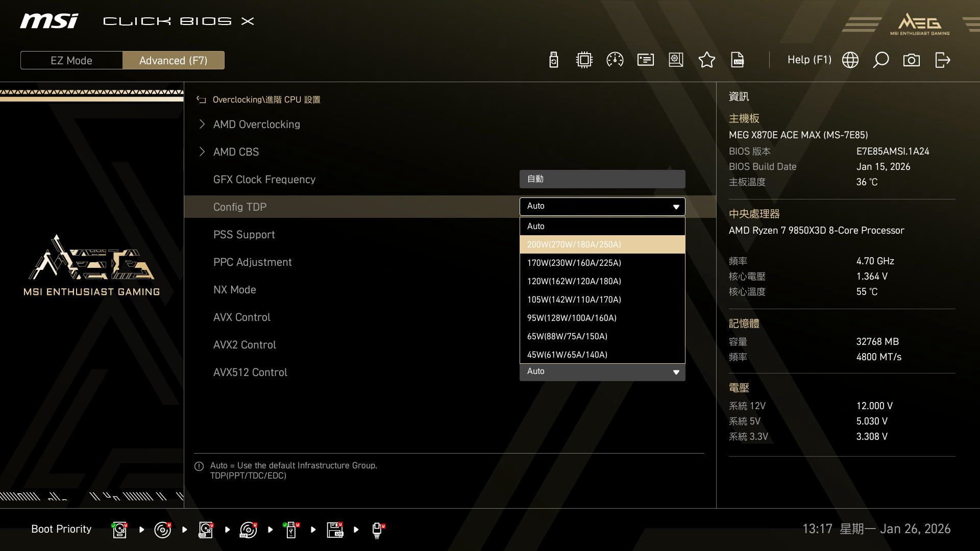
Task: Expand the AMD Overclocking submenu
Action: tap(256, 124)
